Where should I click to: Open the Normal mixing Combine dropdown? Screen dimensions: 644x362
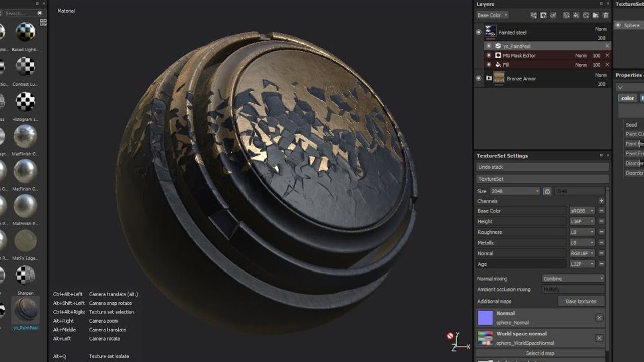pyautogui.click(x=573, y=278)
